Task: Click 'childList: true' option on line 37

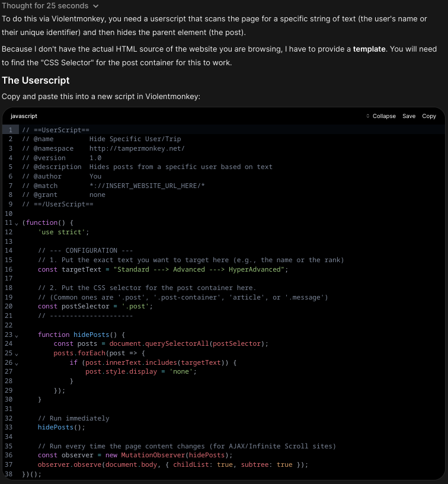Action: [x=203, y=464]
